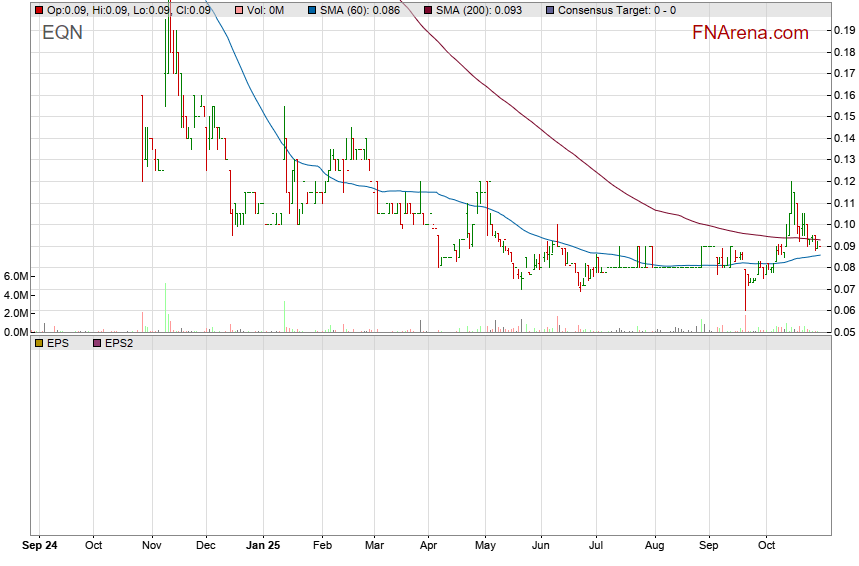Screen dimensions: 859x566
Task: Select the Jul month axis label
Action: point(596,546)
